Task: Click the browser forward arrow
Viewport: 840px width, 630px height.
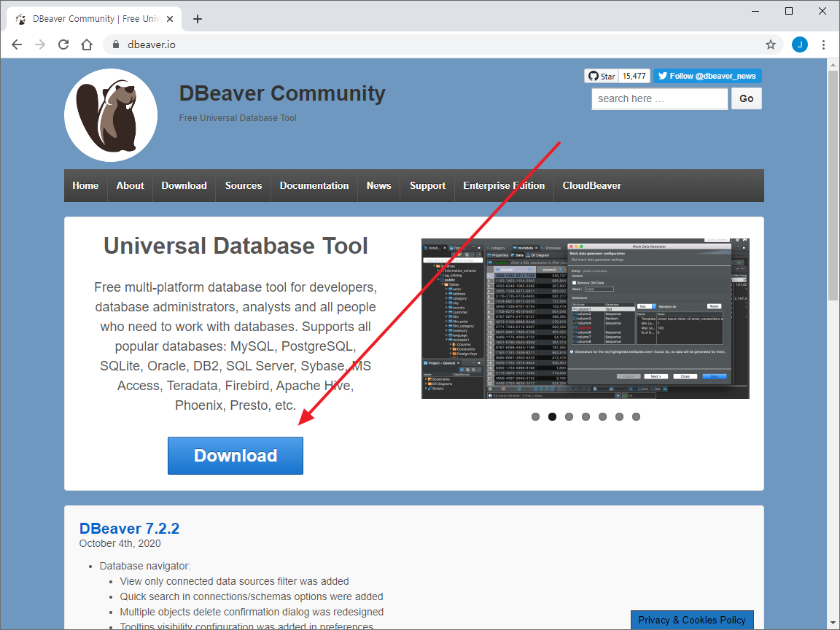Action: point(40,44)
